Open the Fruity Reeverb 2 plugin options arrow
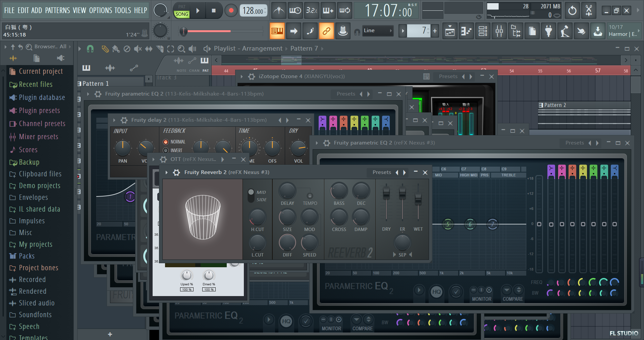 166,172
